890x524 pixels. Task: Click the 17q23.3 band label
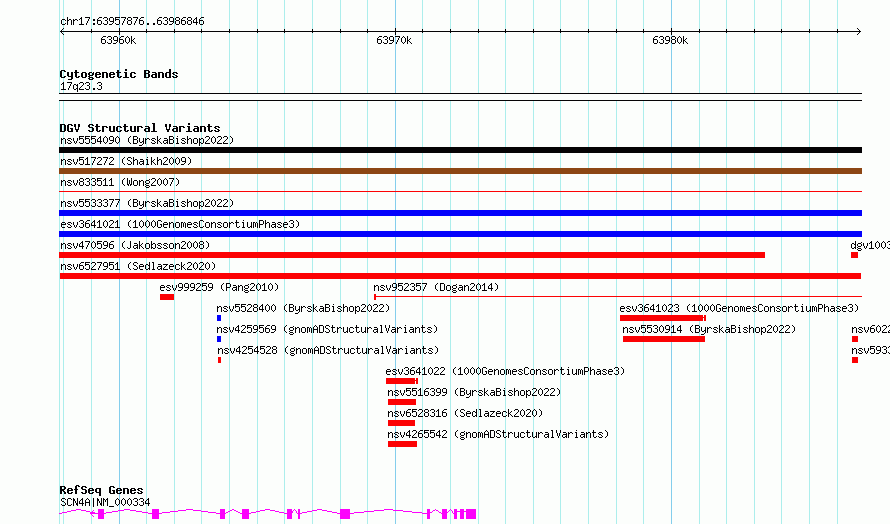pyautogui.click(x=81, y=86)
